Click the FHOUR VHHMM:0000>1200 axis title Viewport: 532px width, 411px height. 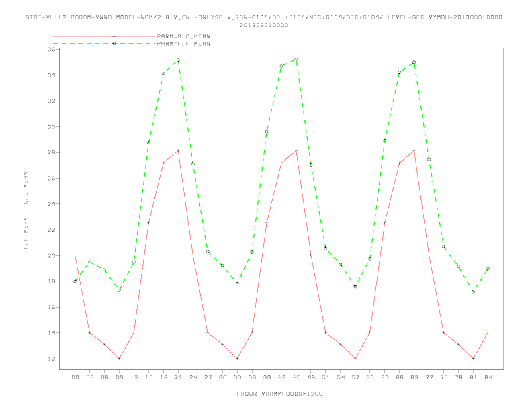(x=279, y=394)
